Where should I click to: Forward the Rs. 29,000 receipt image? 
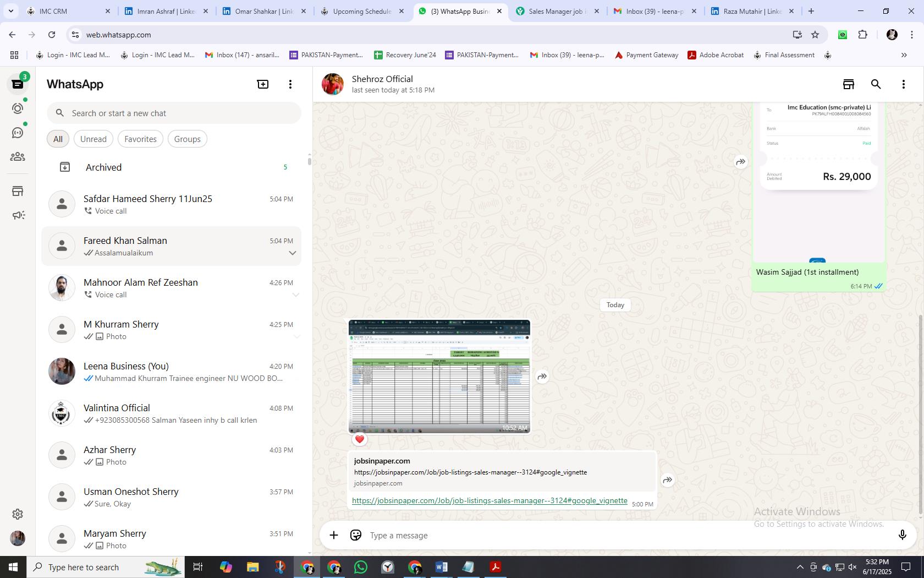click(741, 162)
